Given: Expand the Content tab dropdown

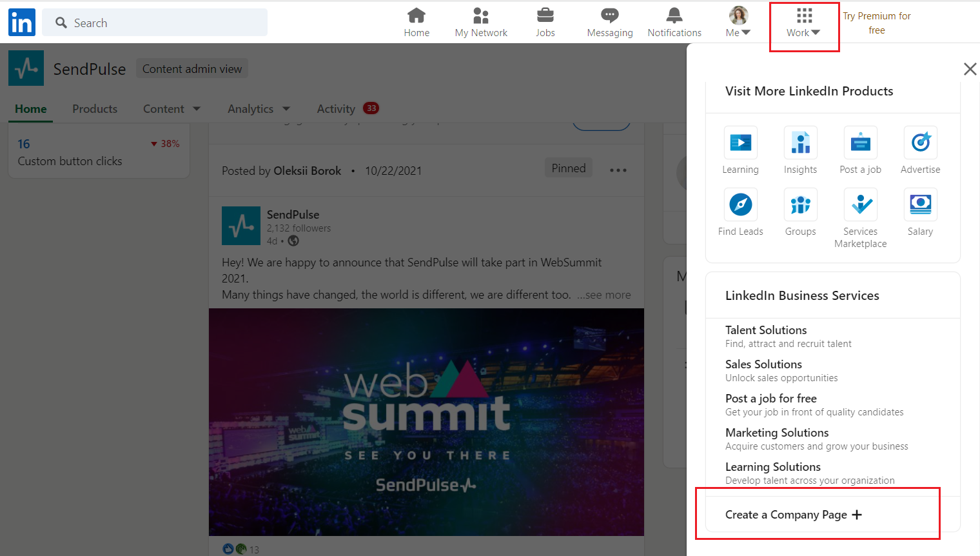Looking at the screenshot, I should coord(171,109).
